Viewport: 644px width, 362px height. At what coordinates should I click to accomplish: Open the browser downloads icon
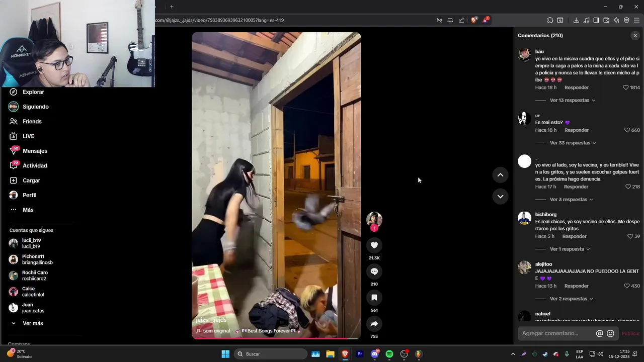576,20
